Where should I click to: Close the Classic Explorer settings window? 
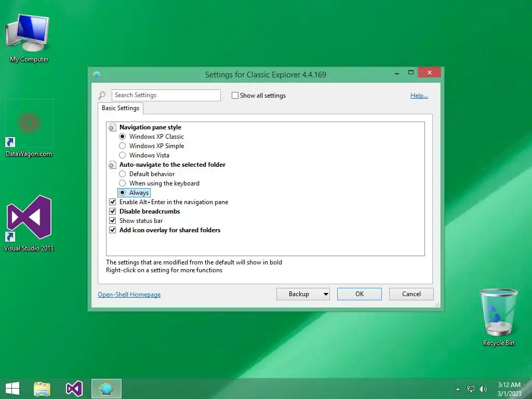430,72
